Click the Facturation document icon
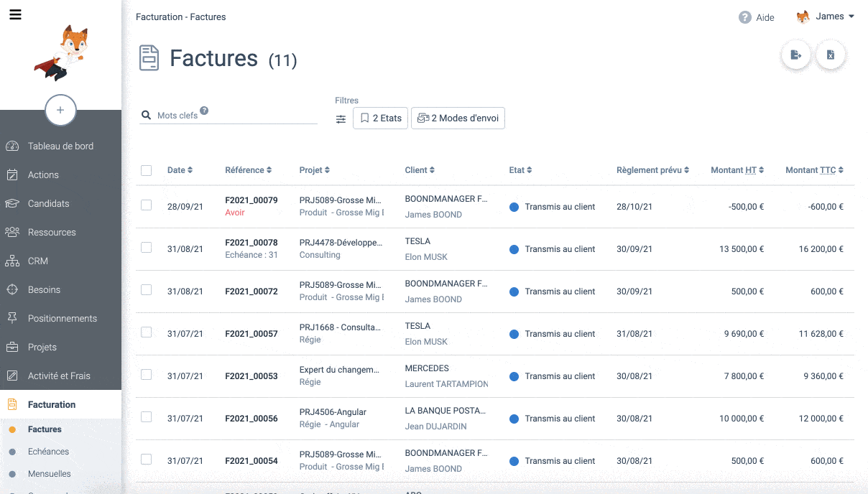The image size is (868, 494). (12, 404)
